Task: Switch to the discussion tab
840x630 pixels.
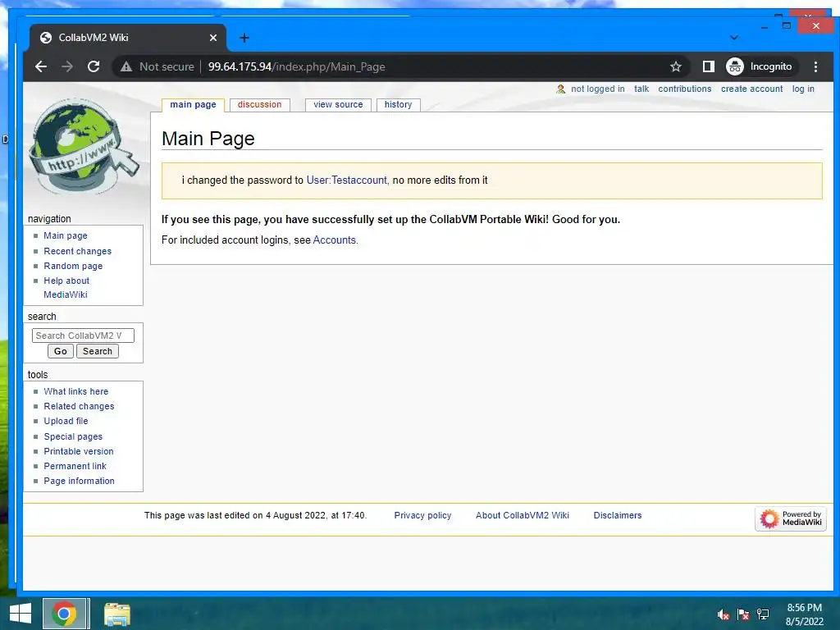Action: click(x=259, y=104)
